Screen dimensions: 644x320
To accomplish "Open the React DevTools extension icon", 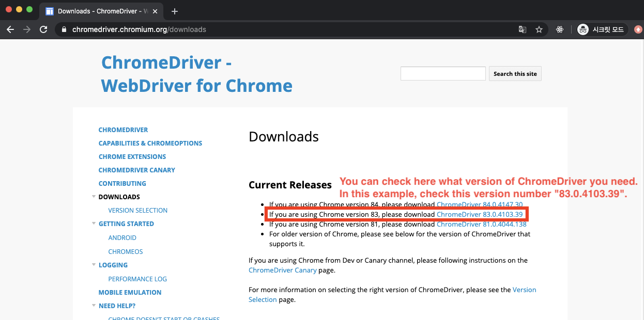I will (560, 29).
